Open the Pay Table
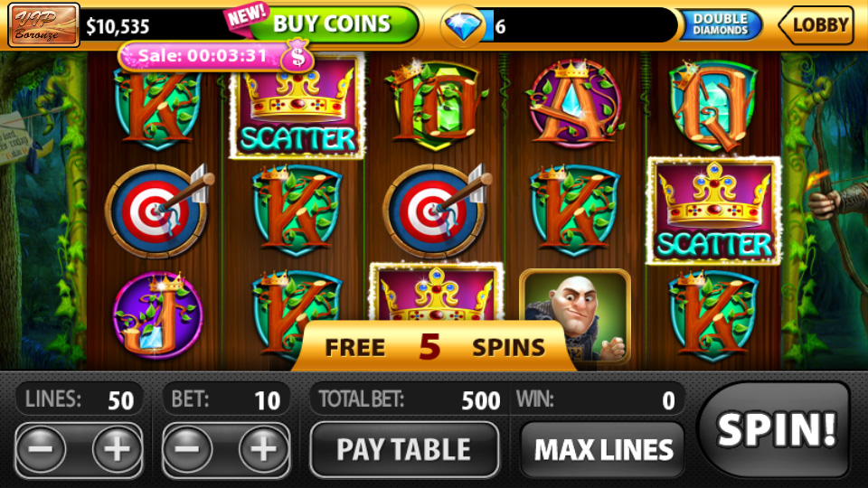 (x=404, y=449)
